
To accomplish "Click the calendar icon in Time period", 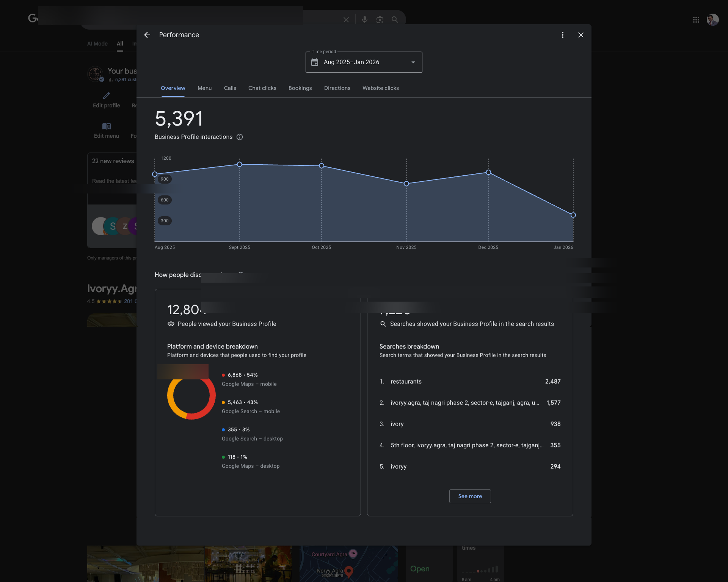I will [315, 62].
